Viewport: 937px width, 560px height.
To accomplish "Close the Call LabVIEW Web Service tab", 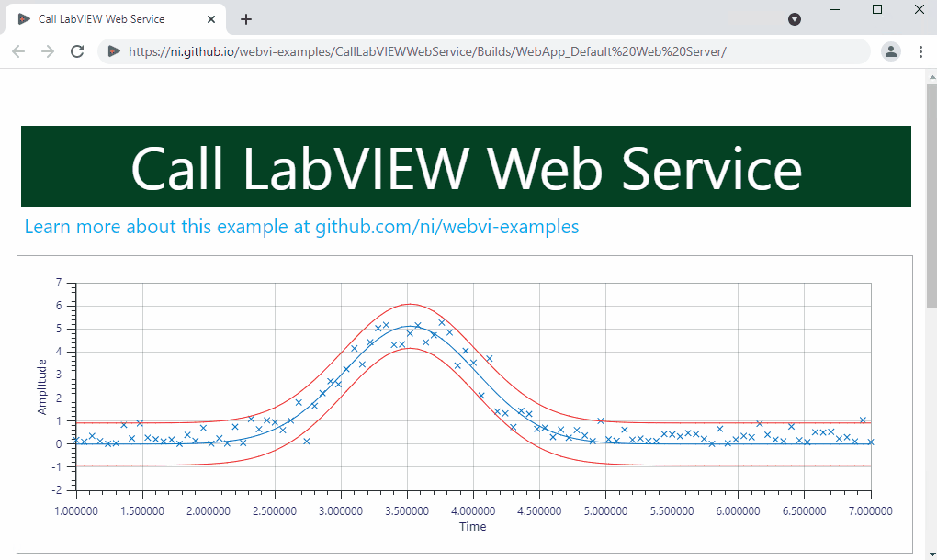I will tap(211, 19).
